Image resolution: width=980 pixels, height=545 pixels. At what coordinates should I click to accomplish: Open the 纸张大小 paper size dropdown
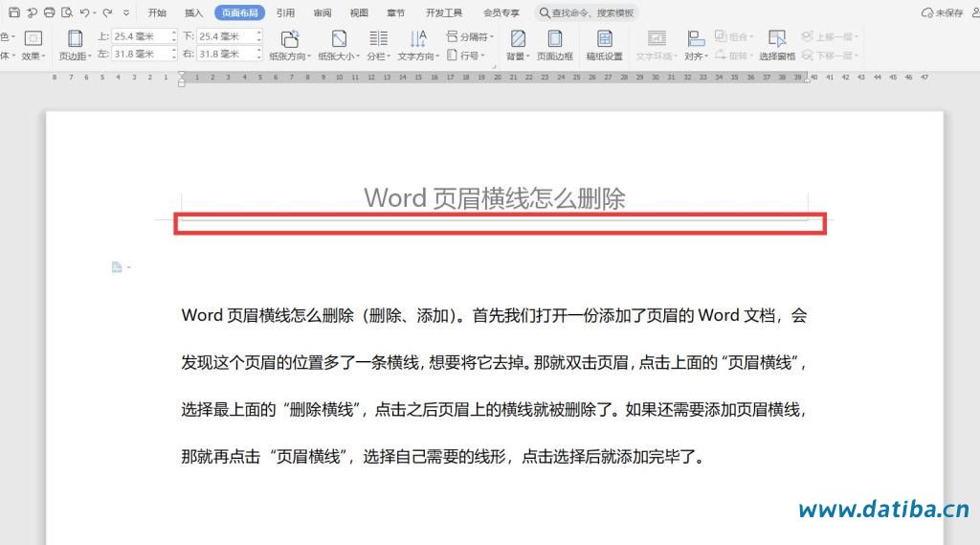339,46
